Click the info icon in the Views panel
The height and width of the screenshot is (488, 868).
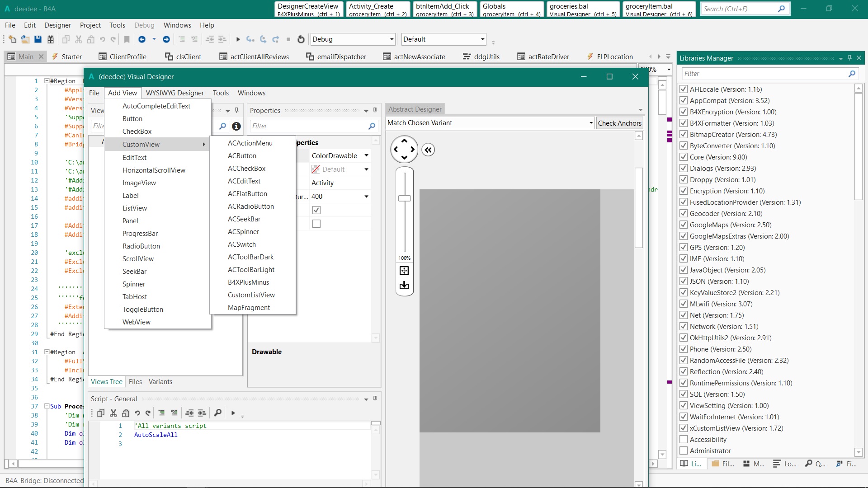pyautogui.click(x=236, y=127)
